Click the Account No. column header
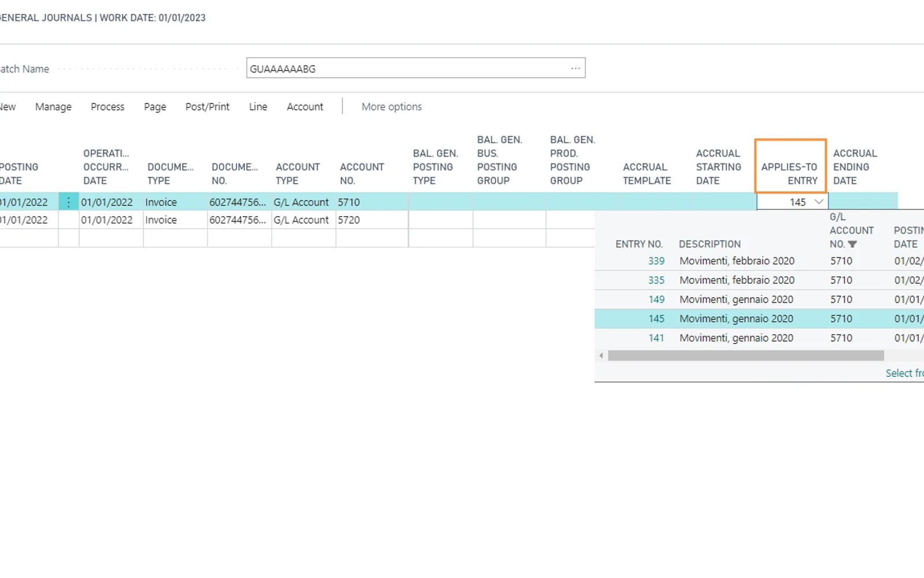This screenshot has height=578, width=924. 362,173
